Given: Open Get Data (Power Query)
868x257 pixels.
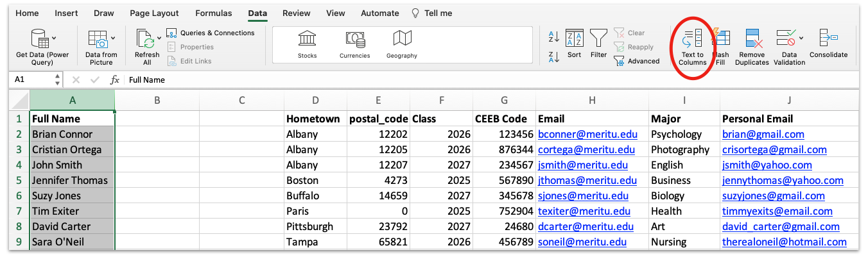Looking at the screenshot, I should click(x=42, y=47).
